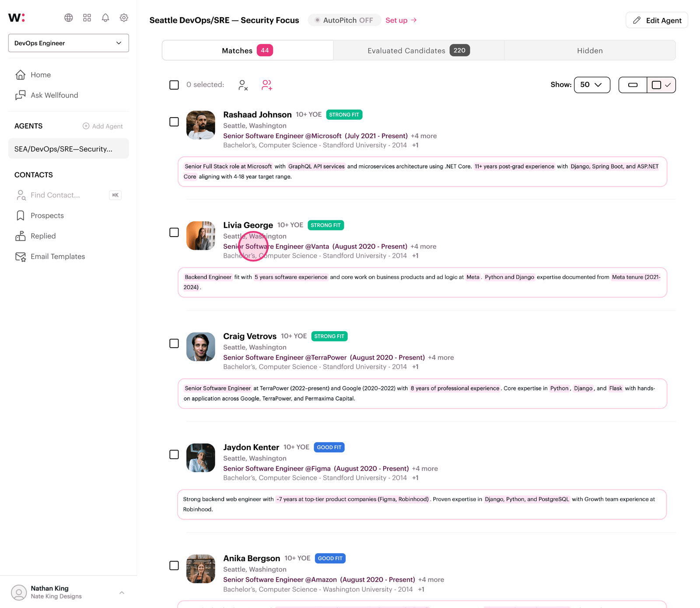Click the Add Agent plus icon
700x608 pixels.
(x=86, y=126)
